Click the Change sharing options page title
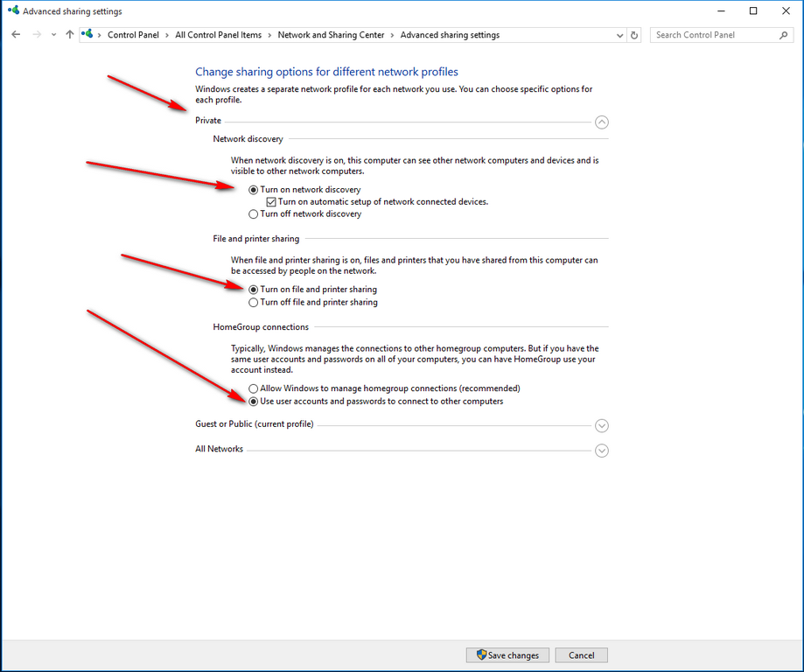Image resolution: width=804 pixels, height=672 pixels. coord(326,72)
